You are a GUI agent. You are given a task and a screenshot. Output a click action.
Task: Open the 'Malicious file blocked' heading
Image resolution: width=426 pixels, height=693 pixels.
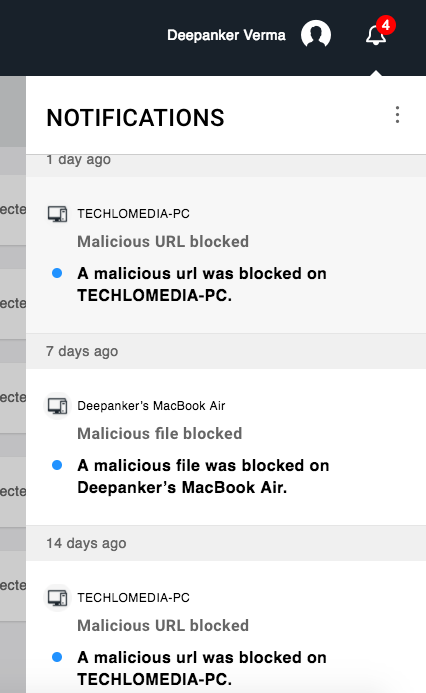coord(160,434)
